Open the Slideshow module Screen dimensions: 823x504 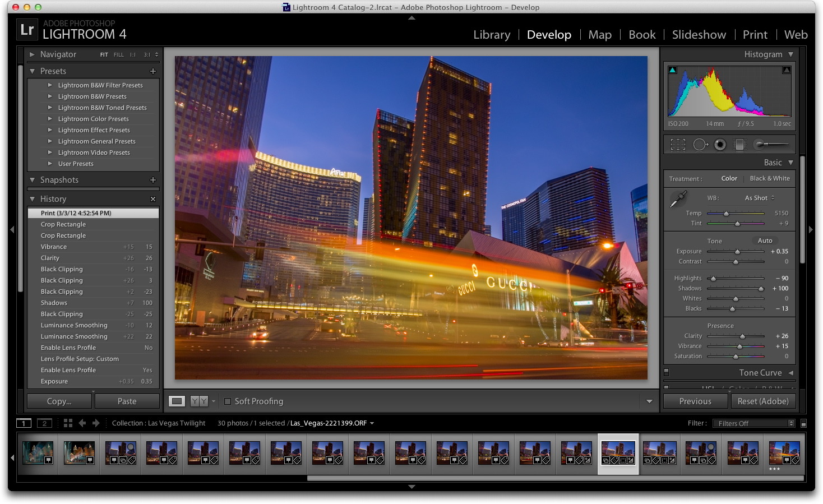point(699,34)
